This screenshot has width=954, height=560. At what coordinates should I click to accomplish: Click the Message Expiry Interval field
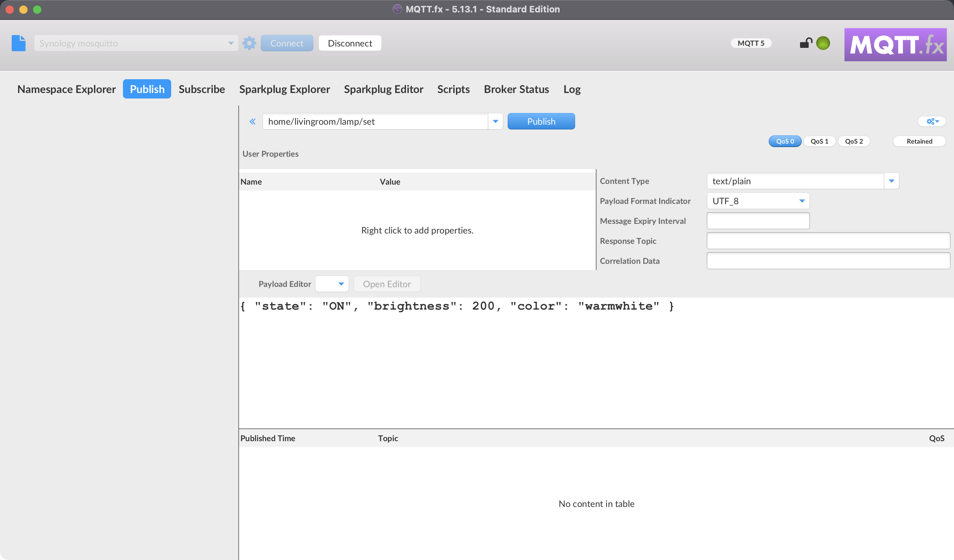[758, 221]
